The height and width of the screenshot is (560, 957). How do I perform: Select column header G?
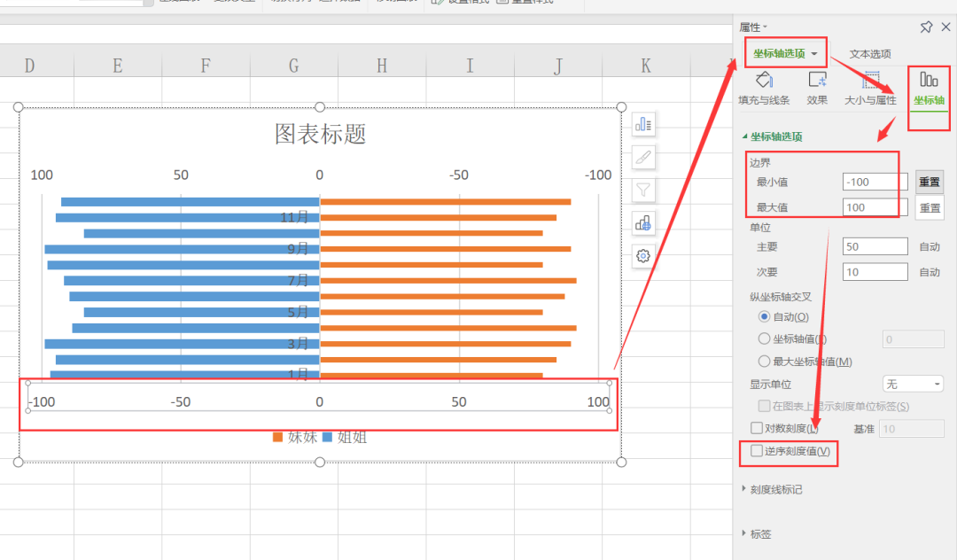pos(293,66)
